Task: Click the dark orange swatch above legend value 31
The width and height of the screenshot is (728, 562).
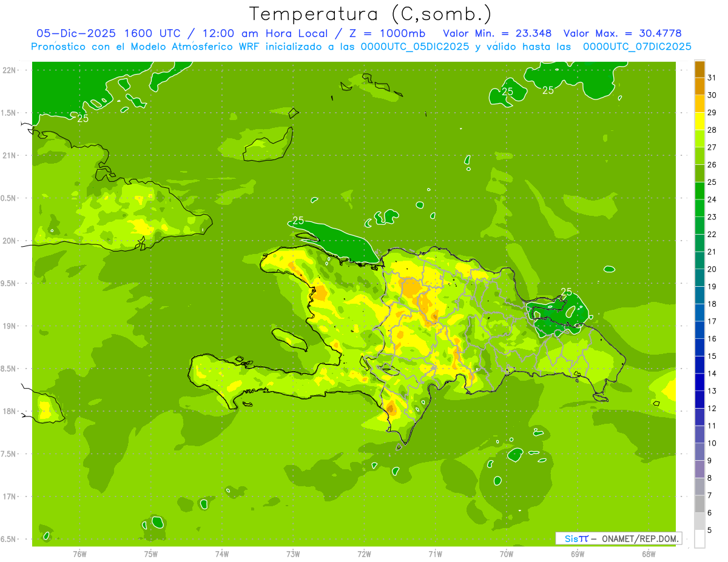Action: (699, 69)
